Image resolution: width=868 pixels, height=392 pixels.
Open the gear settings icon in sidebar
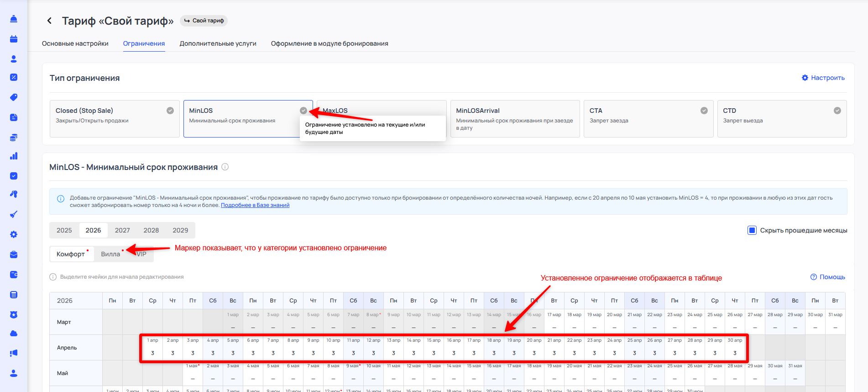click(14, 234)
